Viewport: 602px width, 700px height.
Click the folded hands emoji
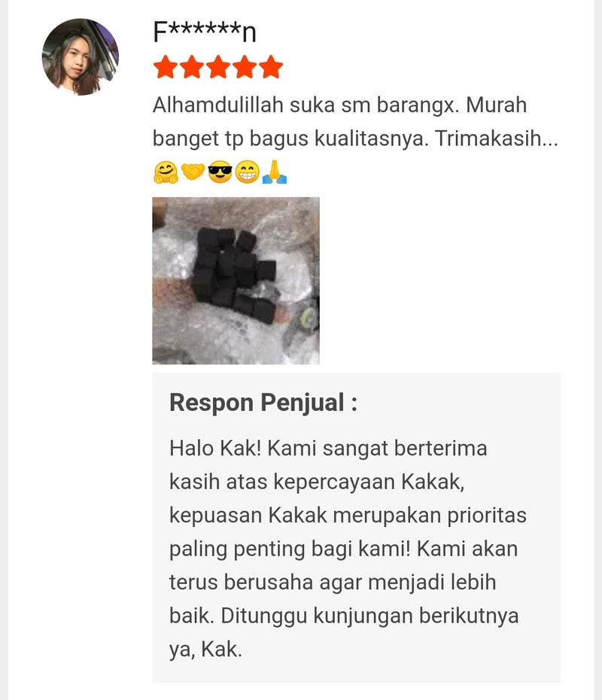[x=274, y=172]
